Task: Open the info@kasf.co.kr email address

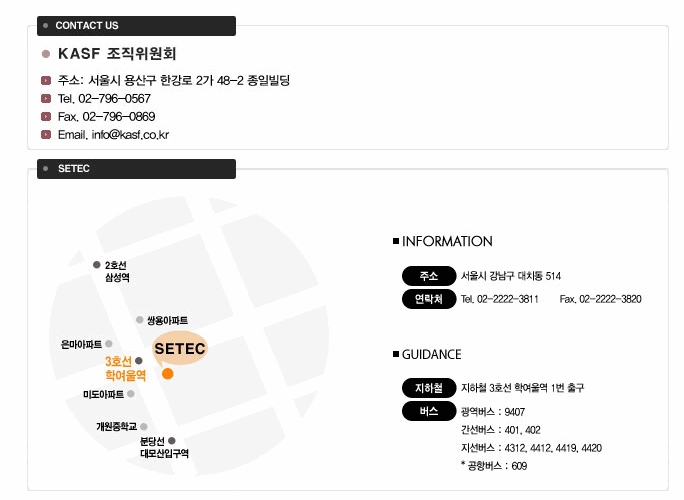Action: tap(130, 134)
